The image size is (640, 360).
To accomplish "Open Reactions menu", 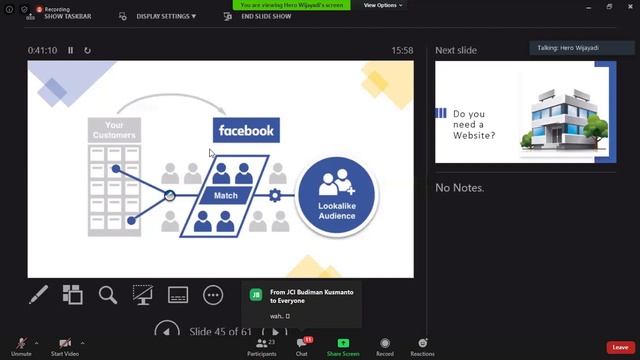I will (422, 347).
